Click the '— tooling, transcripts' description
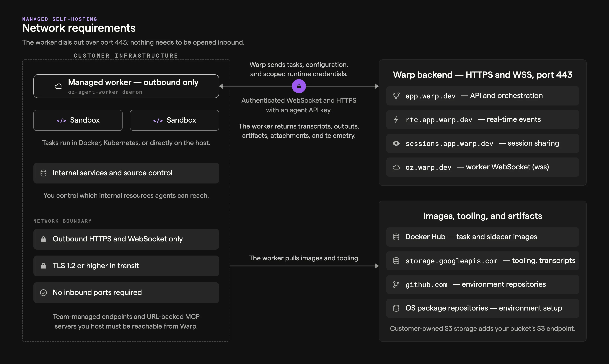The width and height of the screenshot is (609, 364). 539,261
